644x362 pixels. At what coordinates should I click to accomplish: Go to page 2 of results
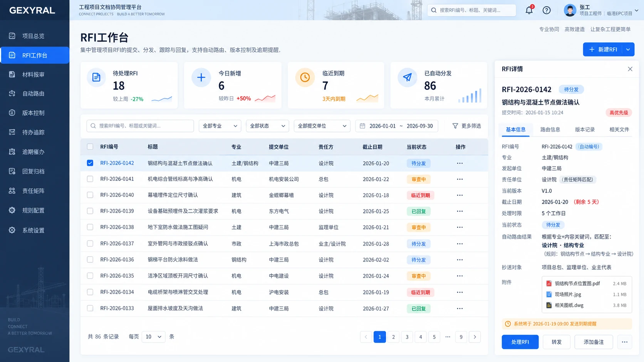click(393, 337)
